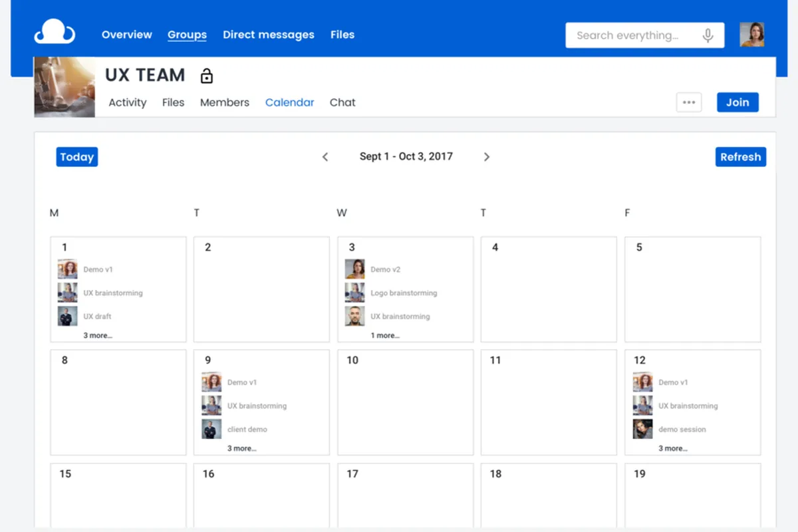Viewport: 798px width, 532px height.
Task: Expand "3 more..." on day 12
Action: tap(673, 449)
